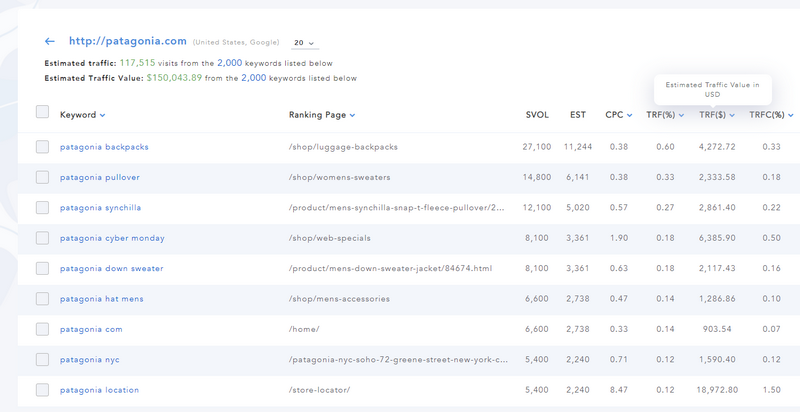The width and height of the screenshot is (800, 412).
Task: Click the mens-synchilla-snap-t-fleece-pullover ranking page
Action: pyautogui.click(x=398, y=208)
